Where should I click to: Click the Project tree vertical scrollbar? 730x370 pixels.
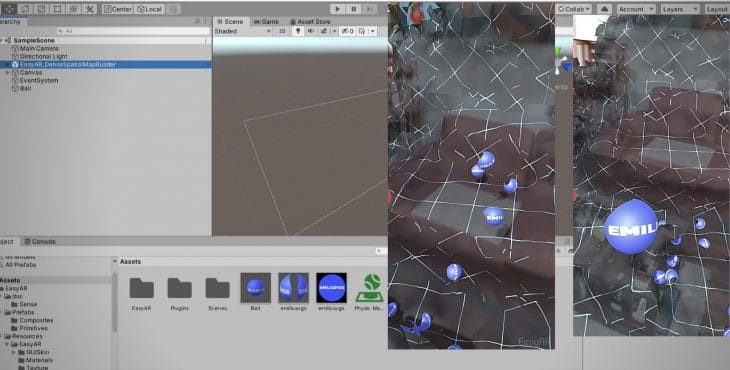114,303
